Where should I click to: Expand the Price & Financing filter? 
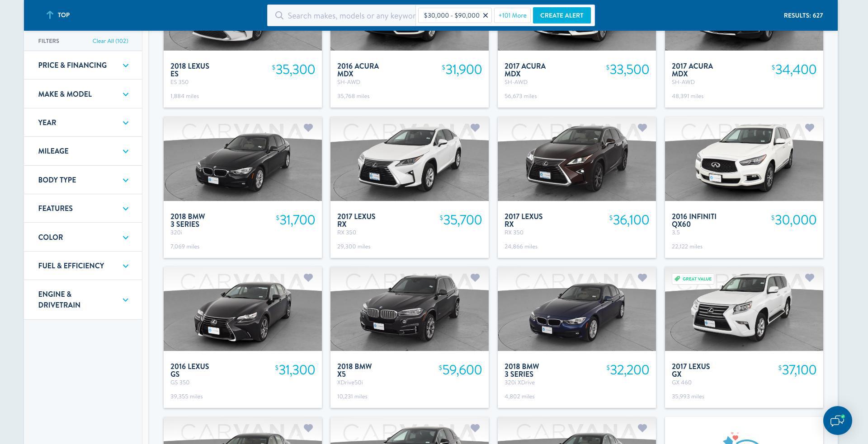pyautogui.click(x=83, y=65)
